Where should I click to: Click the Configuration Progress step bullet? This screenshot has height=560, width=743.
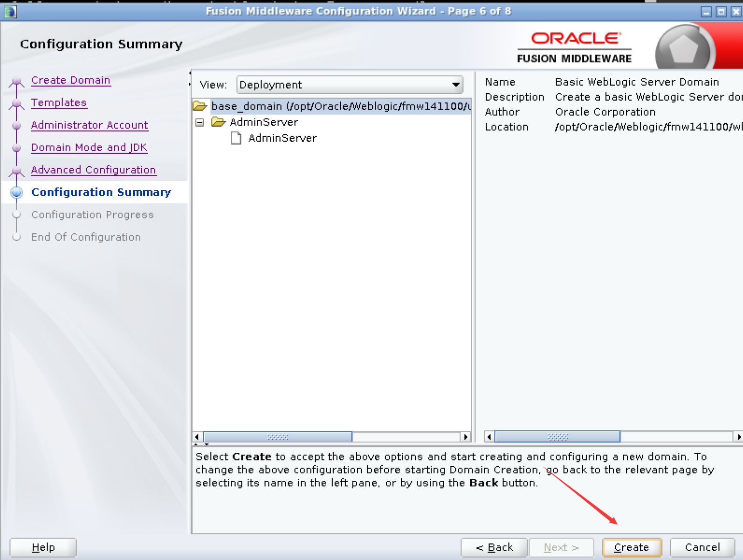17,214
